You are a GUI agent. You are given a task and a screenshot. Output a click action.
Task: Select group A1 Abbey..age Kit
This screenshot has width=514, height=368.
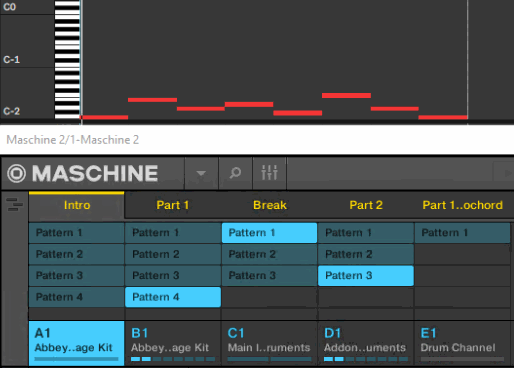(x=76, y=343)
